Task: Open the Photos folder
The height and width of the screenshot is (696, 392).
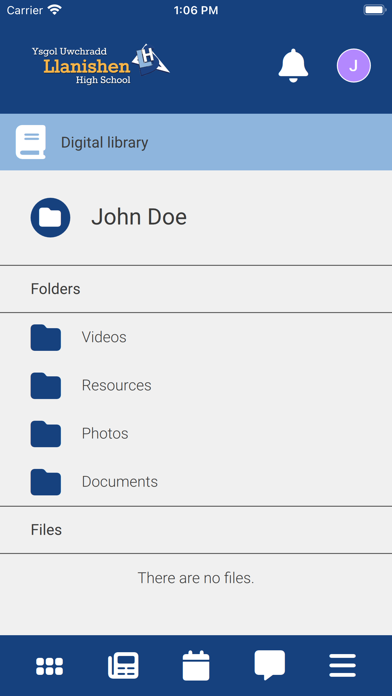Action: point(196,434)
